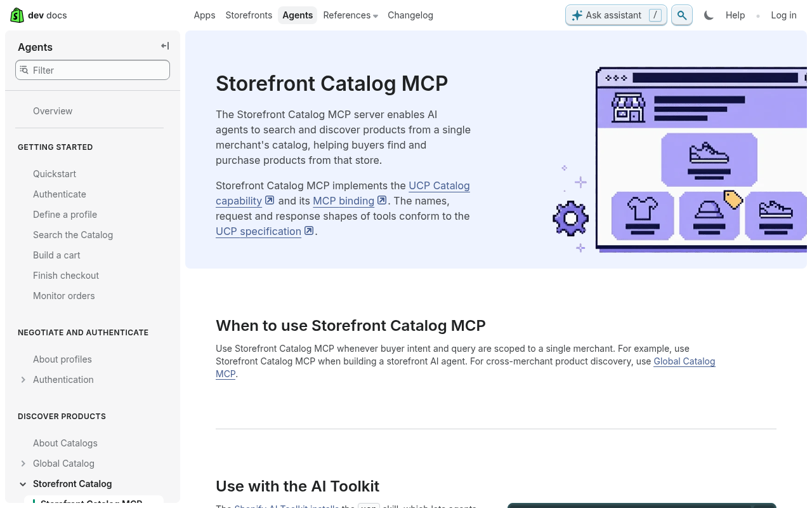Focus the sidebar Filter input field
This screenshot has height=508, width=812.
tap(93, 70)
